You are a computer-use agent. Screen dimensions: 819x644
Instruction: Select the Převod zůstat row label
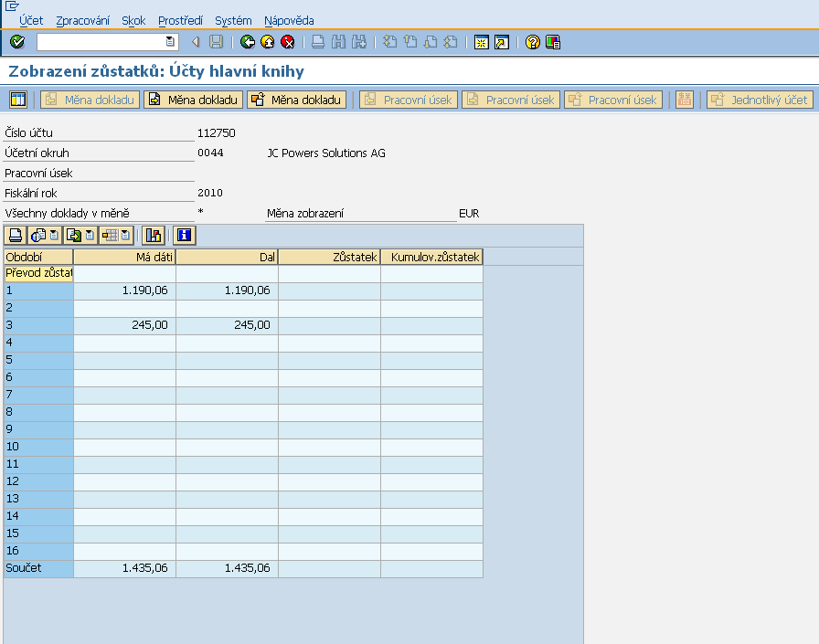click(x=38, y=273)
